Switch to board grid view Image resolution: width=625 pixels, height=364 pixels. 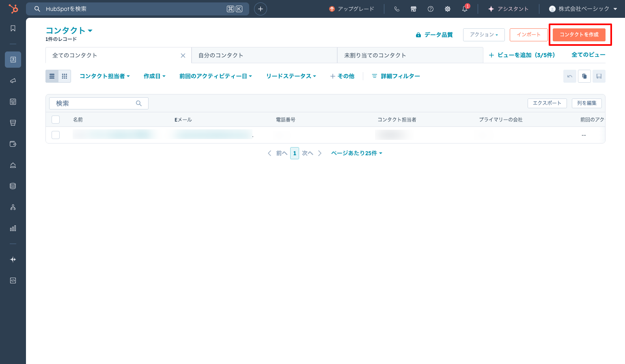coord(65,76)
